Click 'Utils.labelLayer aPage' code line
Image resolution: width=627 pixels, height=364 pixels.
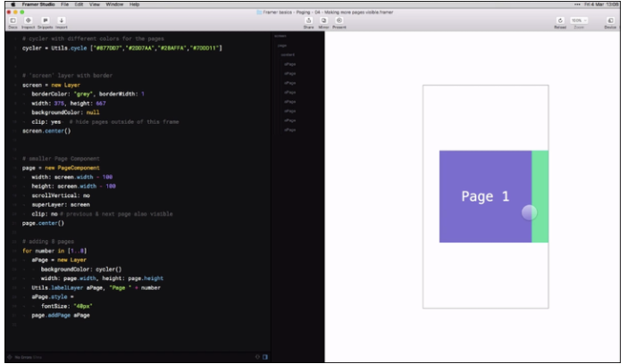[x=96, y=287]
